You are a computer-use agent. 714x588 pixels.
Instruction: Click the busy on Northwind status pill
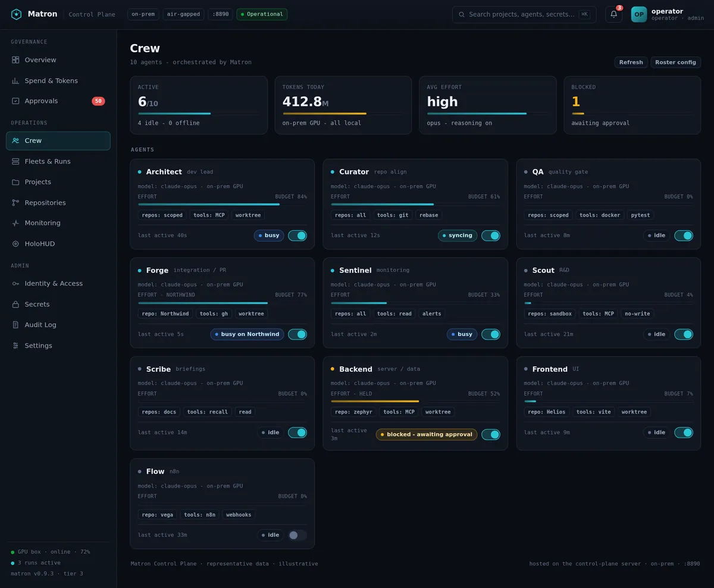point(247,334)
